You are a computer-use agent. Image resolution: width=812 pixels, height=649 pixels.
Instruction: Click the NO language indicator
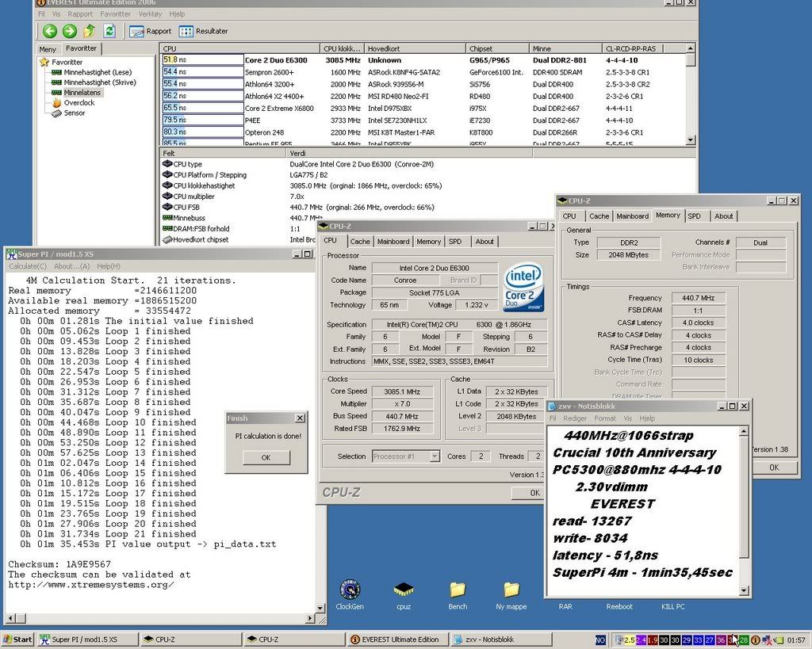600,640
